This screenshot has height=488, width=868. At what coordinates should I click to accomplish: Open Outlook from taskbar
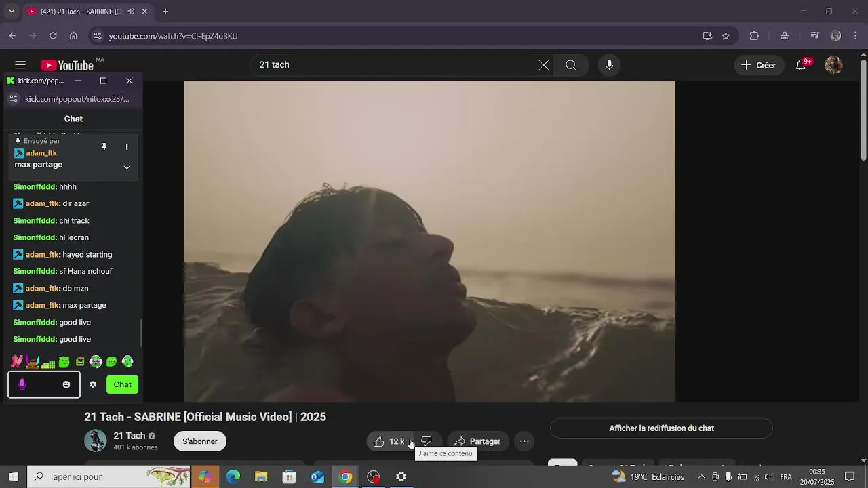317,476
